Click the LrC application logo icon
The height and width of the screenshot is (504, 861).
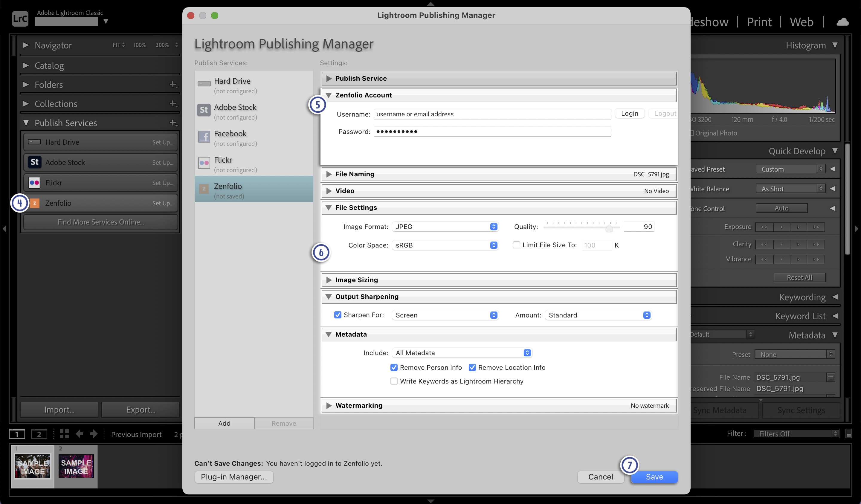pyautogui.click(x=20, y=19)
